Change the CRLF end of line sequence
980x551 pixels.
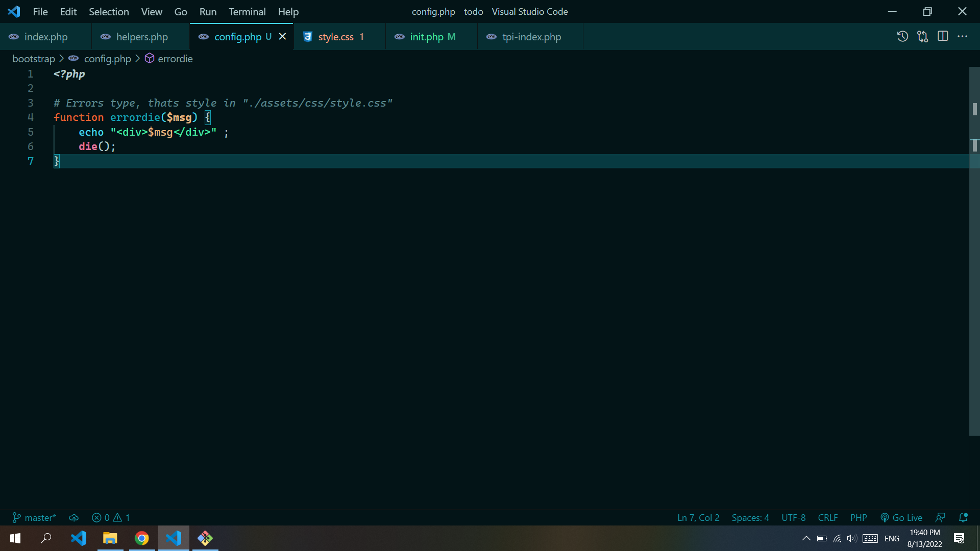827,517
